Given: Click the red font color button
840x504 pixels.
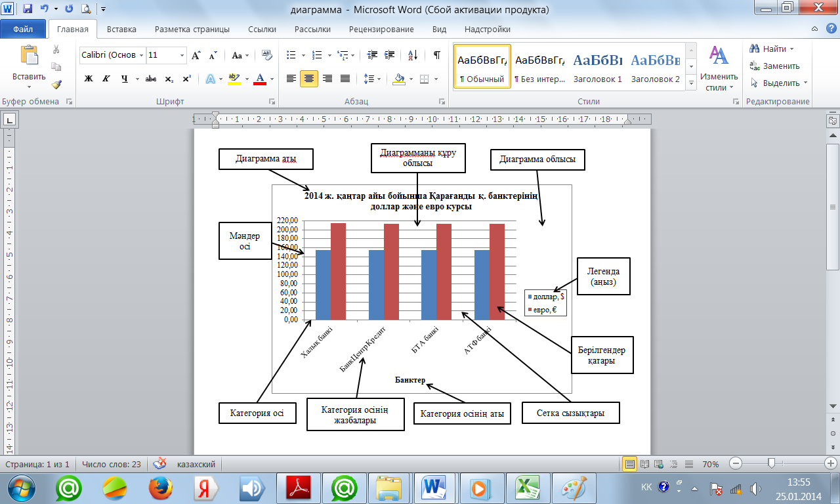Looking at the screenshot, I should 259,79.
